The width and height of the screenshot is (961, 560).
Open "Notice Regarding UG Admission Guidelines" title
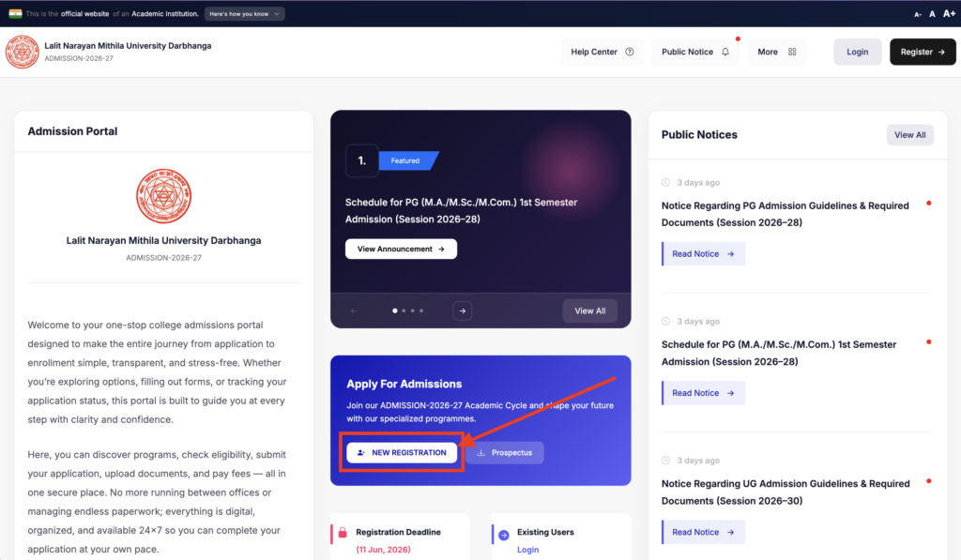(786, 492)
